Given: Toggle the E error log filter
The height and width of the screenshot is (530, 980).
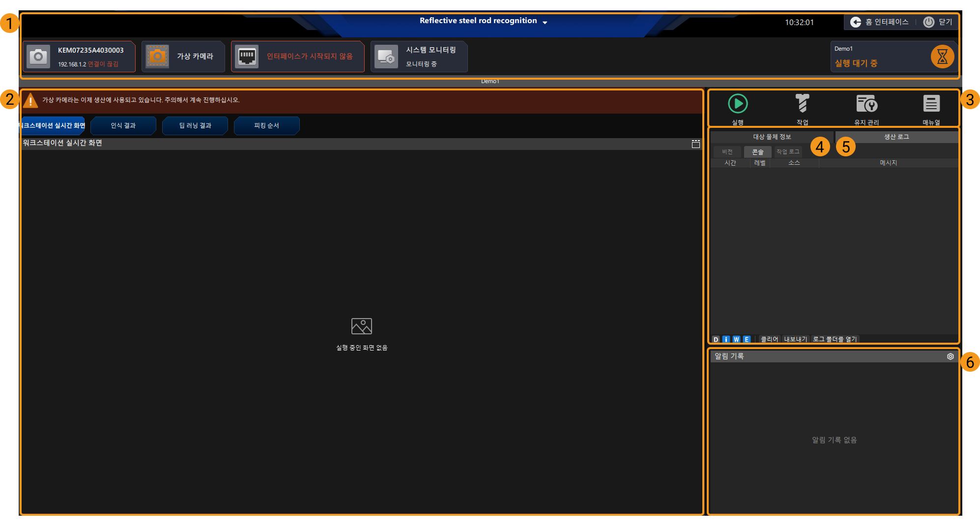Looking at the screenshot, I should point(747,340).
